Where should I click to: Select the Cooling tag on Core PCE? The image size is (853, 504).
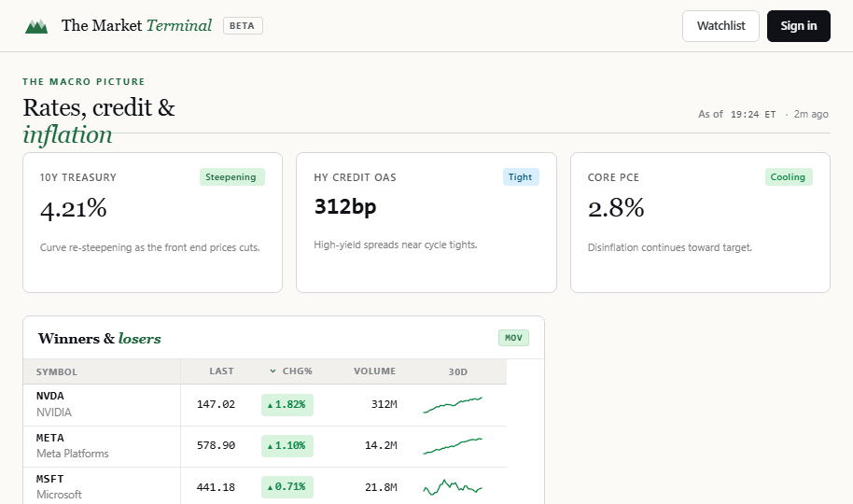[x=789, y=177]
